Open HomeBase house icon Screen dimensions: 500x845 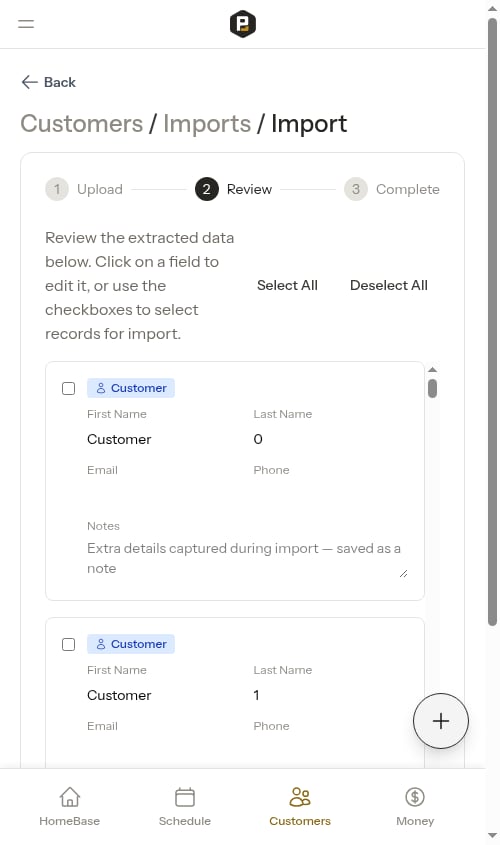click(x=70, y=796)
